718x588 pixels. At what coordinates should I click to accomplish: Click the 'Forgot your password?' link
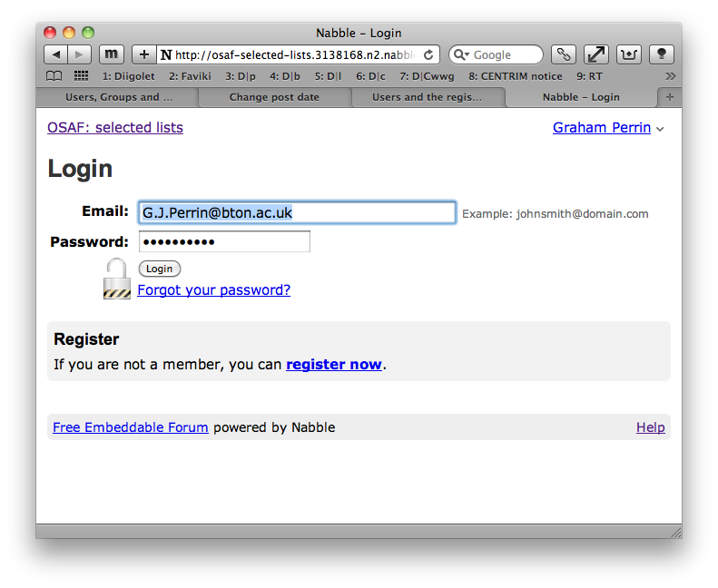[213, 290]
